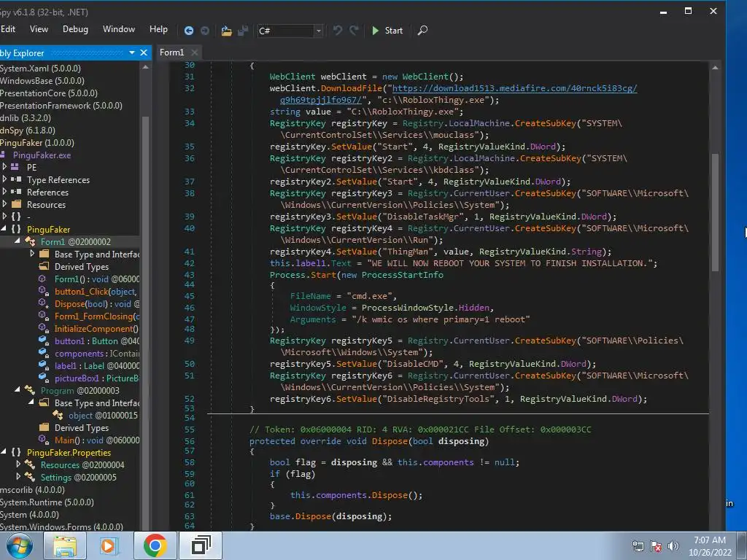The image size is (747, 560).
Task: Open the Debug menu
Action: pos(75,29)
